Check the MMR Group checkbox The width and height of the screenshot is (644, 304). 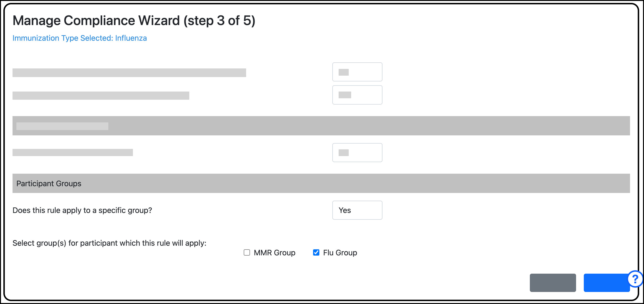pyautogui.click(x=247, y=252)
